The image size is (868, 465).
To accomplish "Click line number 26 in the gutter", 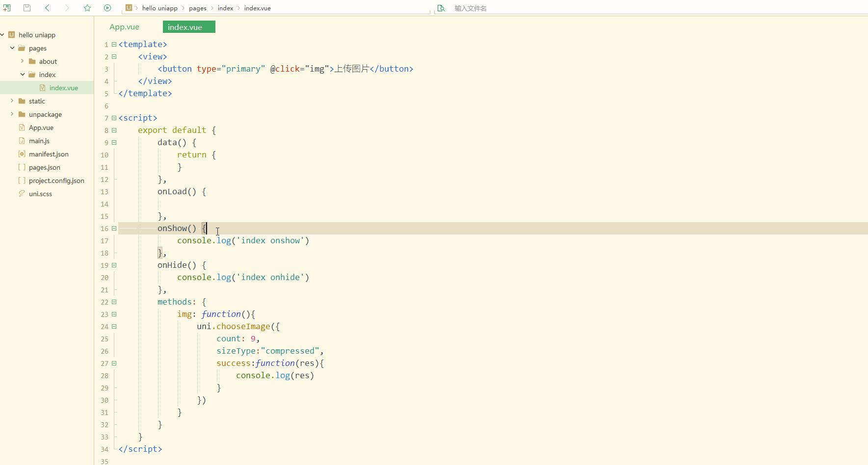I will (105, 351).
